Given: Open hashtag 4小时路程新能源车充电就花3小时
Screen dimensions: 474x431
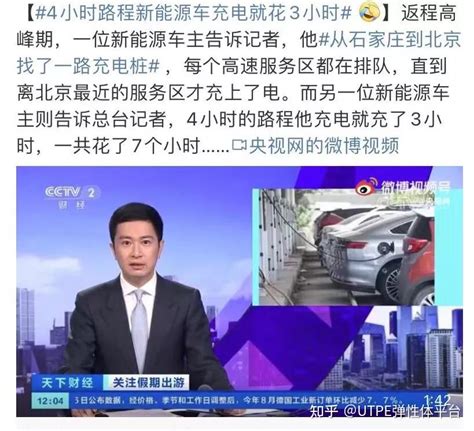Looking at the screenshot, I should 193,13.
